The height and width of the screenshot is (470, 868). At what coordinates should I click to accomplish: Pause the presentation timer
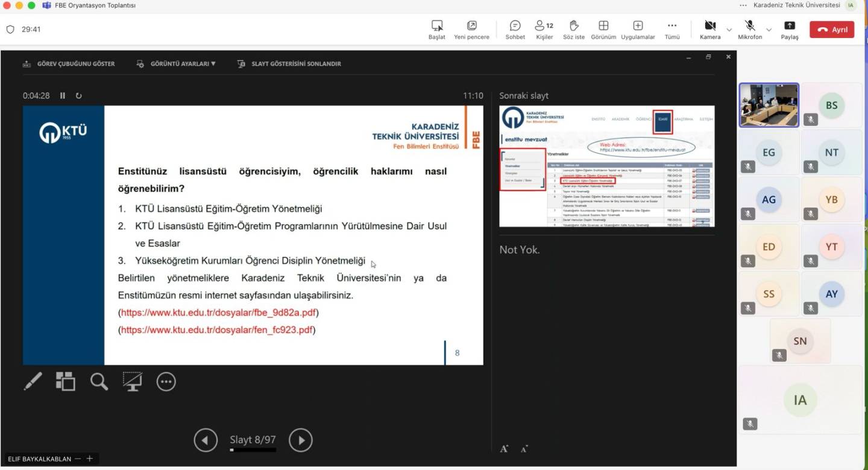(x=63, y=95)
